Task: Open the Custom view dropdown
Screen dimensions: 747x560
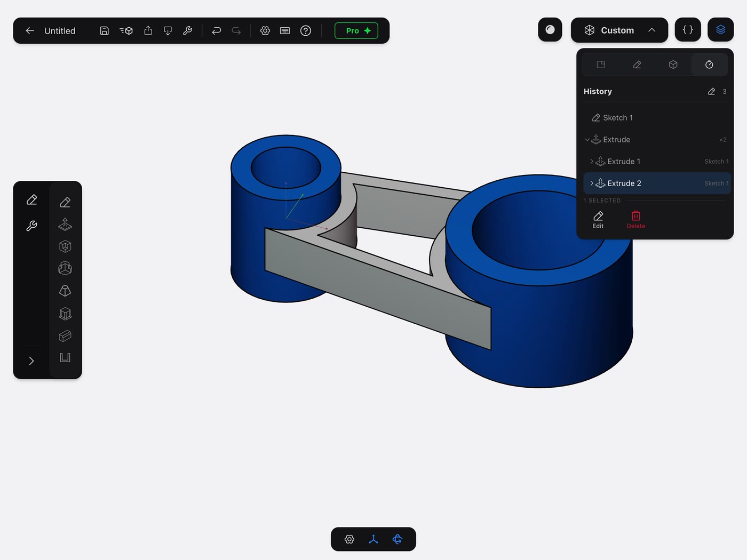Action: (x=619, y=30)
